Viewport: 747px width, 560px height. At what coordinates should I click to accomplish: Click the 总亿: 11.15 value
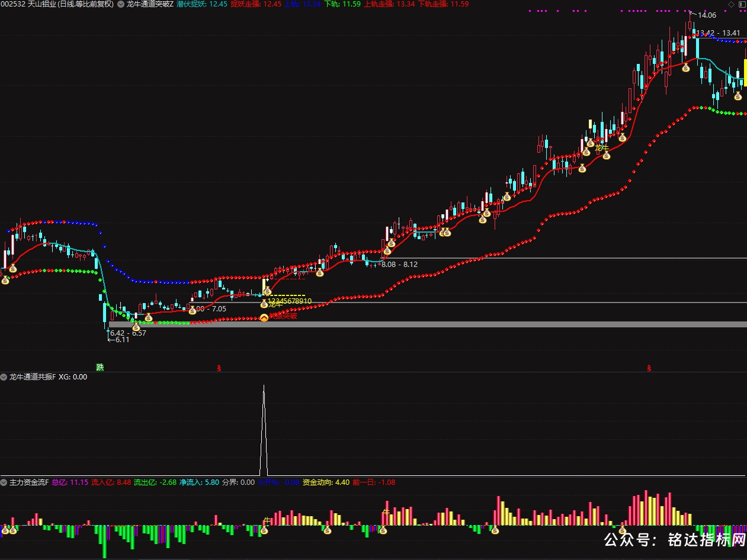[x=70, y=482]
